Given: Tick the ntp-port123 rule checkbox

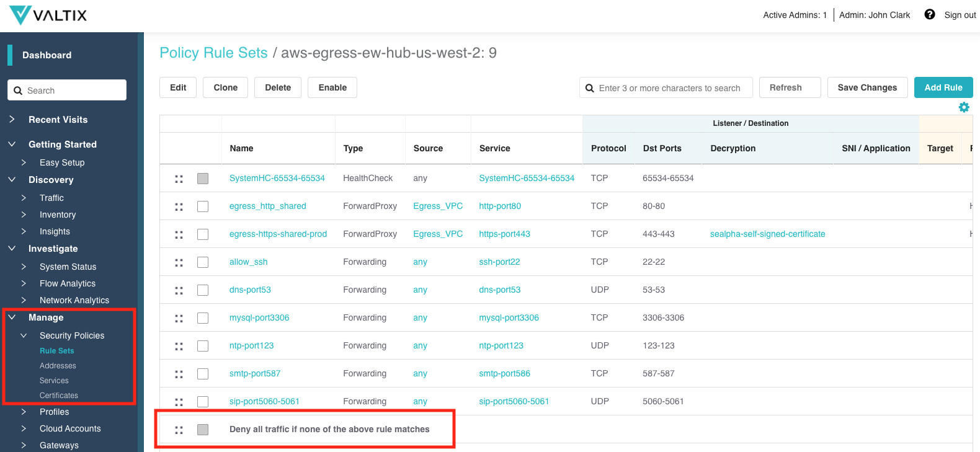Looking at the screenshot, I should [x=203, y=346].
